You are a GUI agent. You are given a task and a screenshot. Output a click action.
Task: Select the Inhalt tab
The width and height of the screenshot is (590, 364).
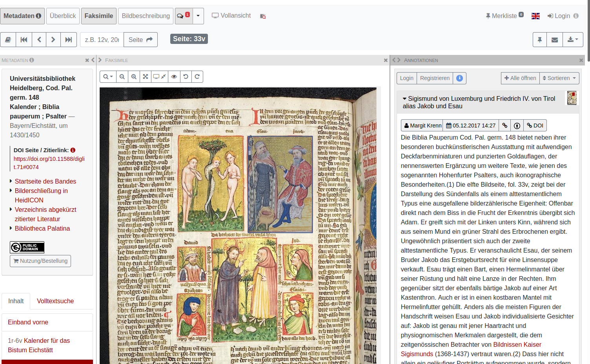click(x=16, y=301)
